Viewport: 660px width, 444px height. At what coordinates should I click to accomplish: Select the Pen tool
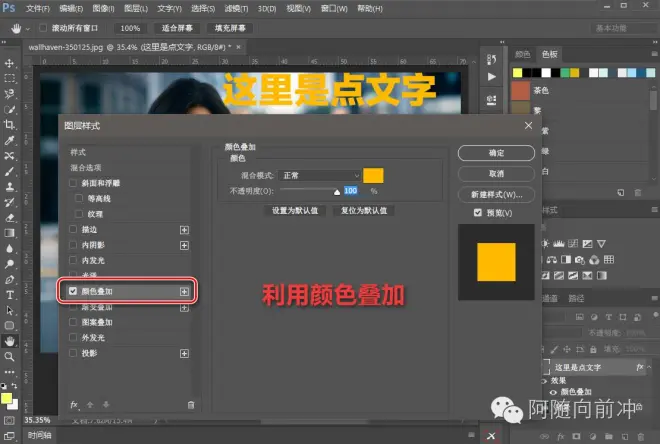pos(9,279)
